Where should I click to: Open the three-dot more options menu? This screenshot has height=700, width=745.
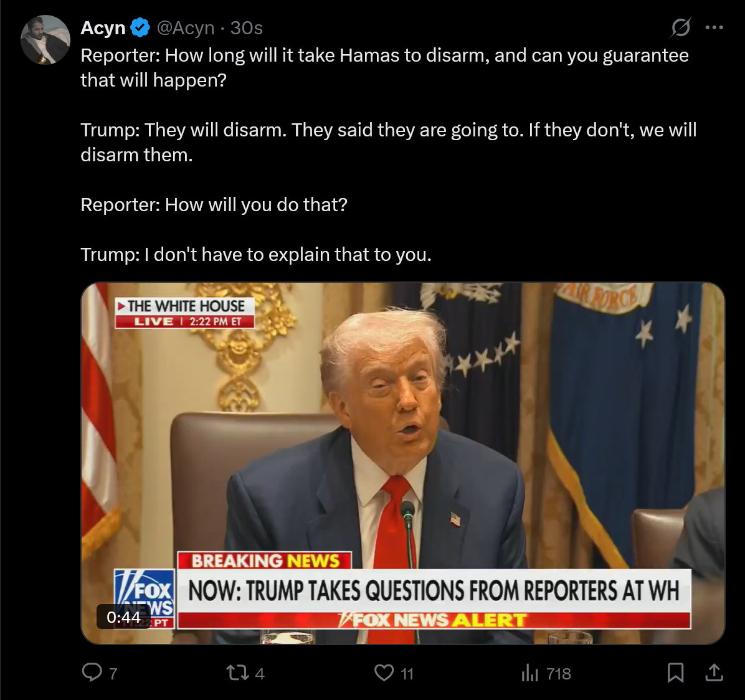[714, 27]
